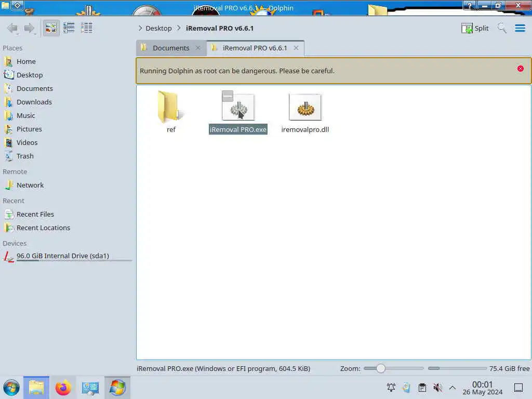Switch to the Documents tab
This screenshot has height=399, width=532.
point(171,48)
